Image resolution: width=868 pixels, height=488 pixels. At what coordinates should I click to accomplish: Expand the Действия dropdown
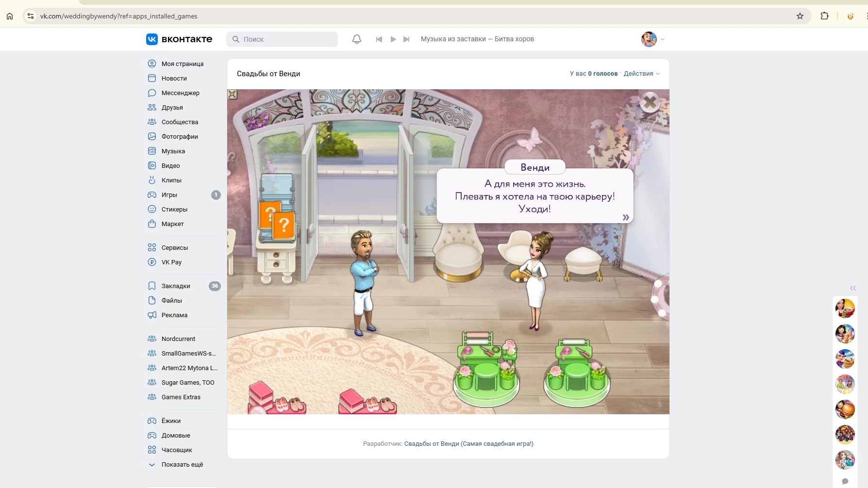642,74
